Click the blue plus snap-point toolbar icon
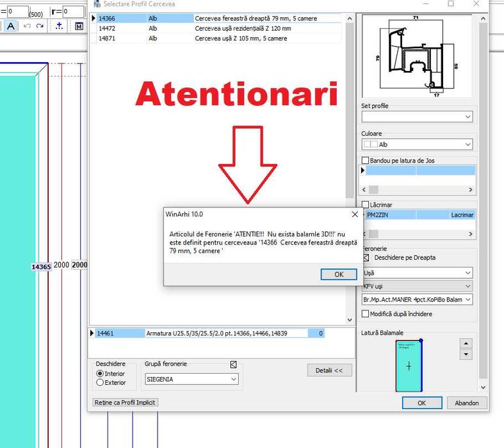This screenshot has height=448, width=504. pyautogui.click(x=59, y=26)
